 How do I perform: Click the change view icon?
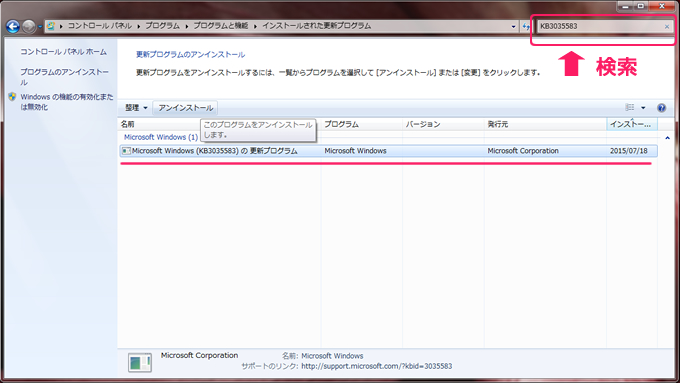click(x=630, y=107)
